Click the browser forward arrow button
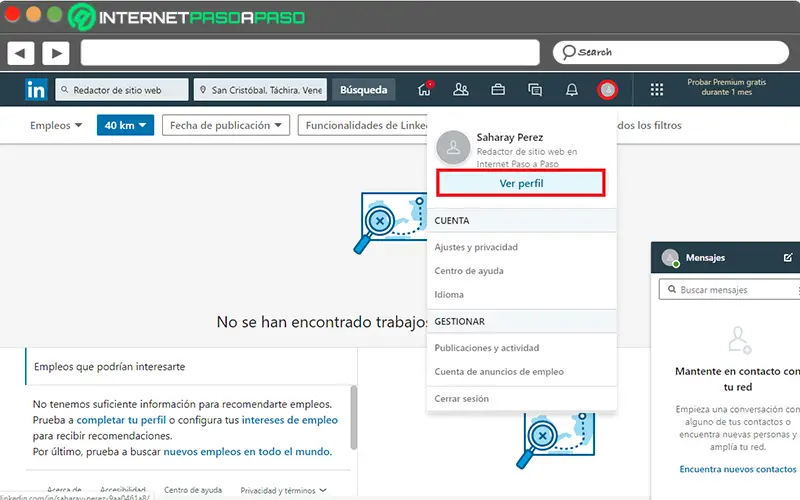The width and height of the screenshot is (800, 500). 56,53
